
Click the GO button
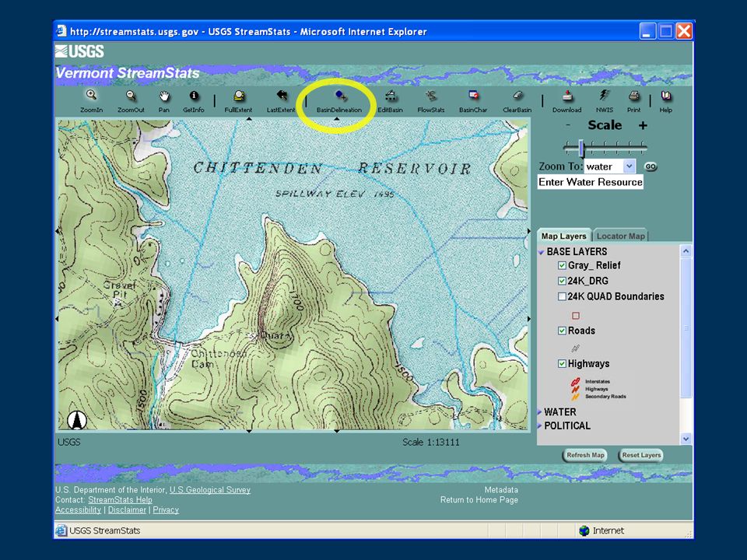(x=651, y=166)
